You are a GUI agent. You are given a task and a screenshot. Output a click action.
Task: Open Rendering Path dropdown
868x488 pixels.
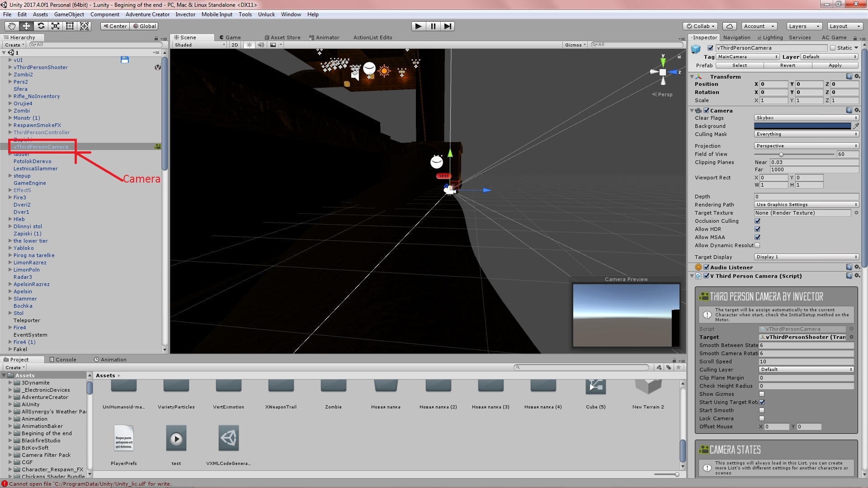tap(807, 205)
